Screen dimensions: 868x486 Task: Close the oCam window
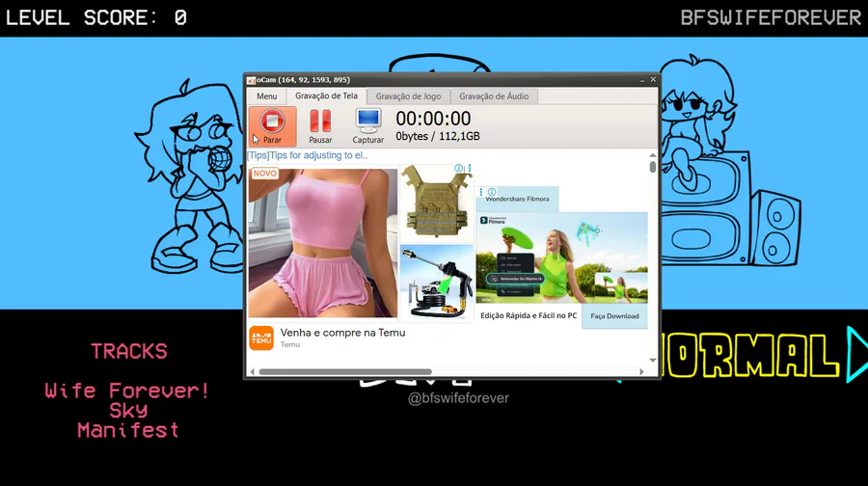pos(653,80)
